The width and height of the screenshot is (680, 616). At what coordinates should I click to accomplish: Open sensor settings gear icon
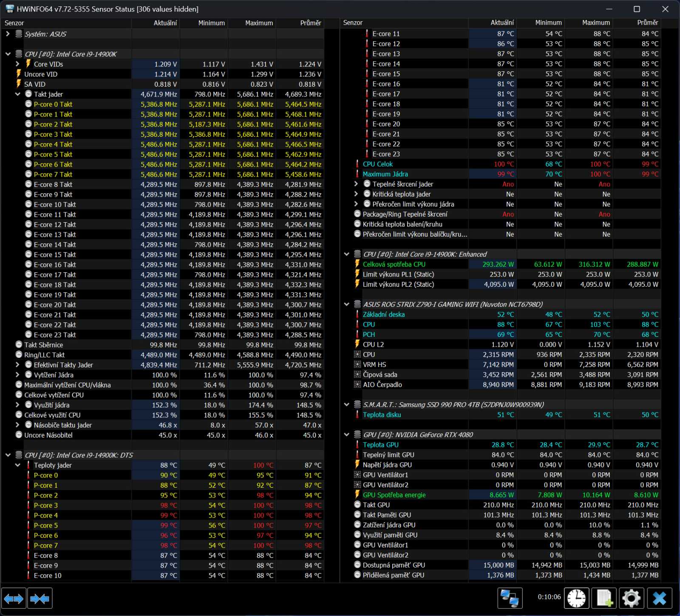(631, 599)
